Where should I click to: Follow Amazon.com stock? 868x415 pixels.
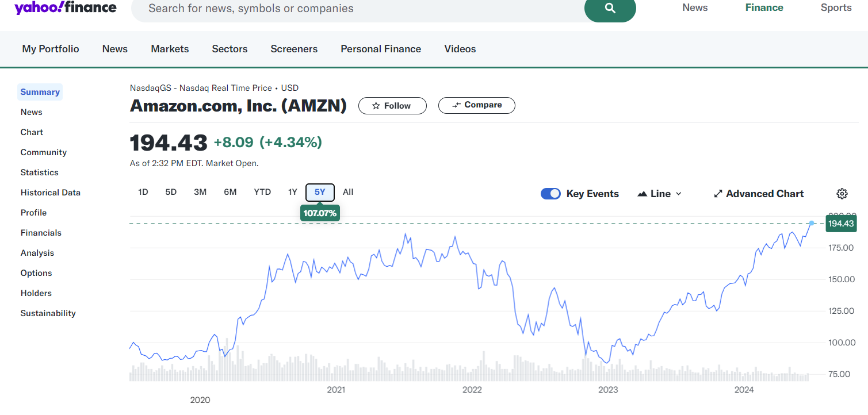(392, 106)
